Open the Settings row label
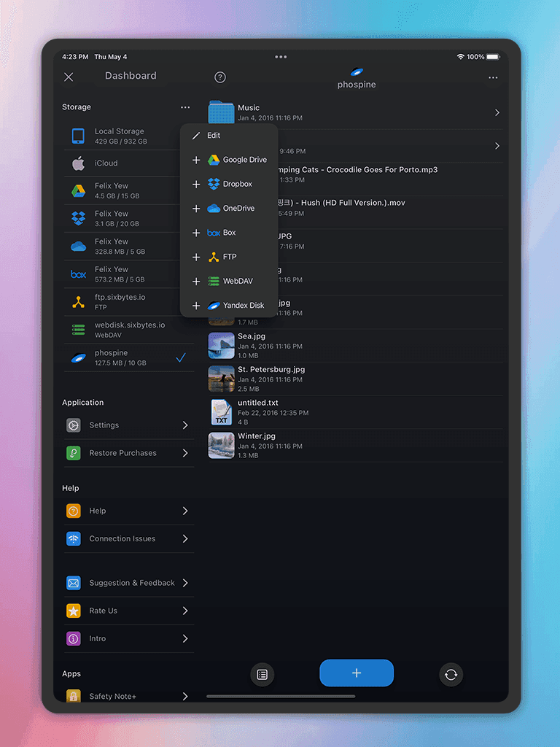 click(104, 425)
